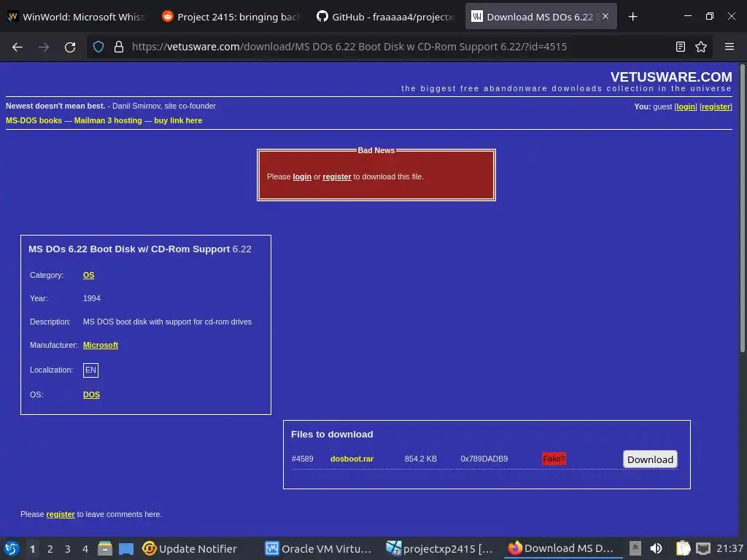Open a new browser tab
This screenshot has height=560, width=747.
point(632,17)
